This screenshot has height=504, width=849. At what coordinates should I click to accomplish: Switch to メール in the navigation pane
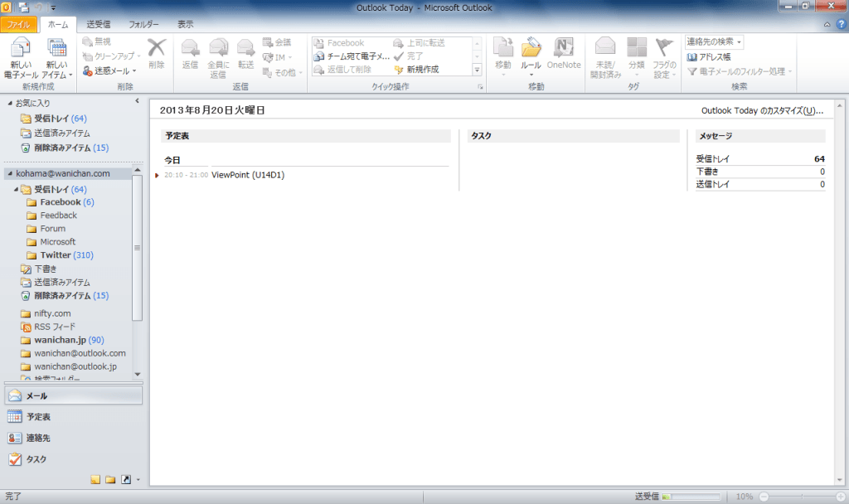pyautogui.click(x=74, y=395)
